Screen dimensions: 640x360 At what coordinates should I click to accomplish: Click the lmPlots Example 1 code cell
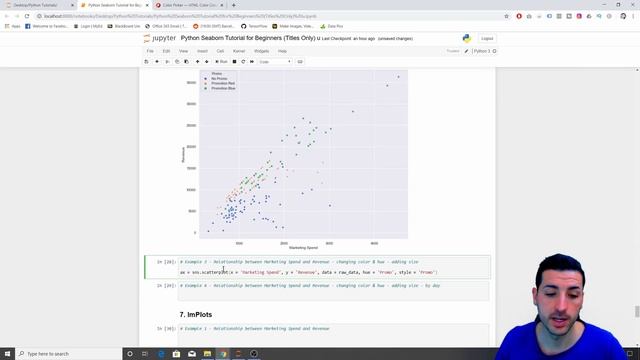pyautogui.click(x=334, y=334)
